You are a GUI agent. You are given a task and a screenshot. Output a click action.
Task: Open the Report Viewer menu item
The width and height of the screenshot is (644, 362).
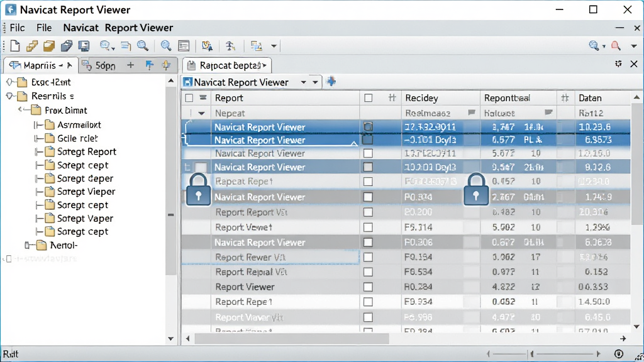coord(139,28)
